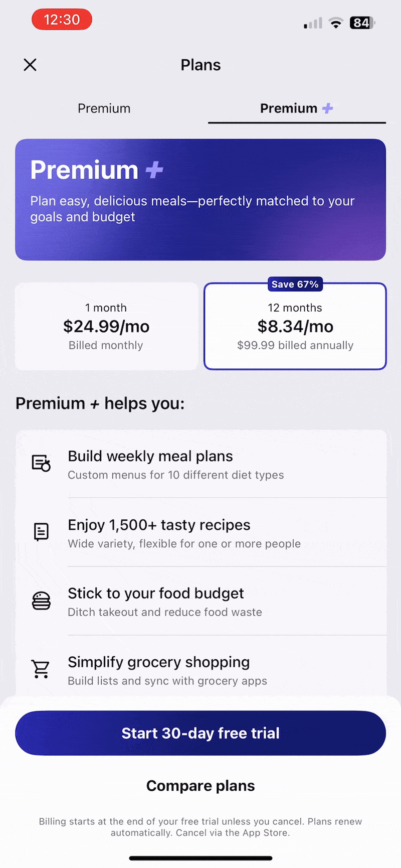Screen dimensions: 401x868
Task: Tap the Wi-Fi status icon
Action: point(335,23)
